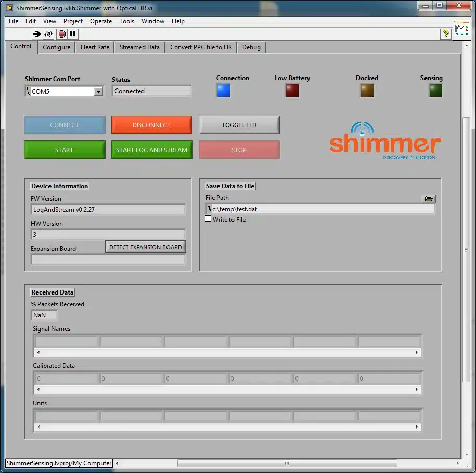The height and width of the screenshot is (473, 476).
Task: Click the LabVIEW window title icon
Action: click(9, 8)
